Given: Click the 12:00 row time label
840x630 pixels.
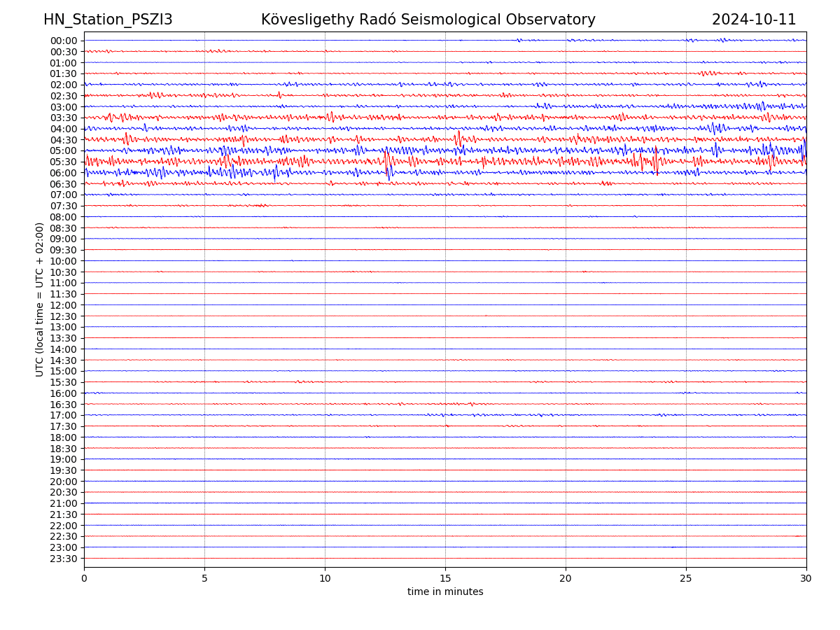Looking at the screenshot, I should point(64,305).
